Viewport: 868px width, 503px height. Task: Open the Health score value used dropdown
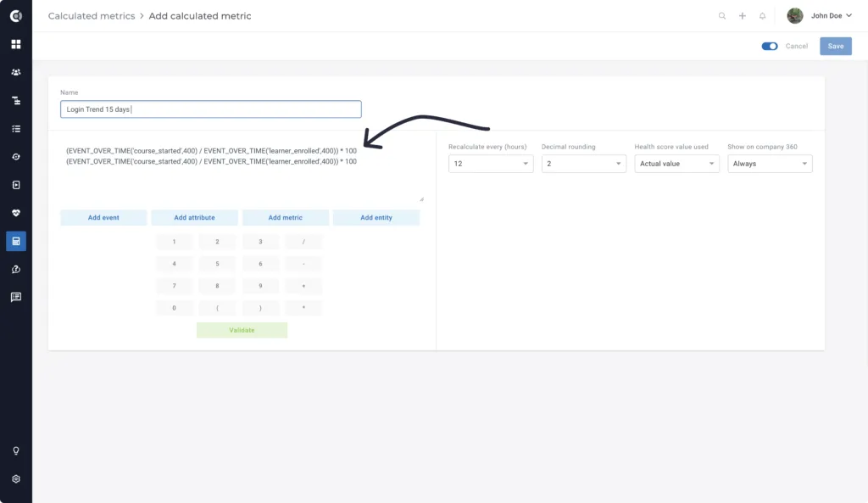(x=676, y=164)
